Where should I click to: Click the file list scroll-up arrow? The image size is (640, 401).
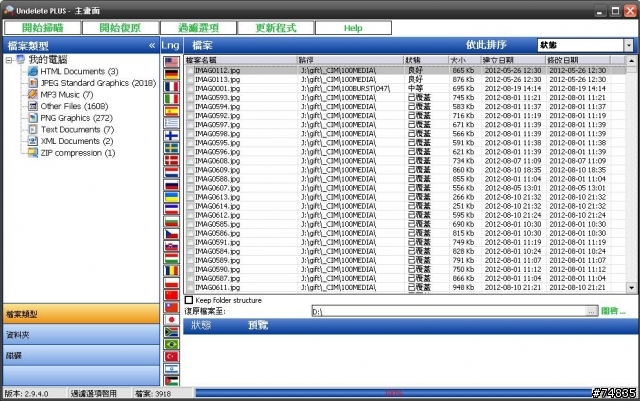click(x=631, y=61)
